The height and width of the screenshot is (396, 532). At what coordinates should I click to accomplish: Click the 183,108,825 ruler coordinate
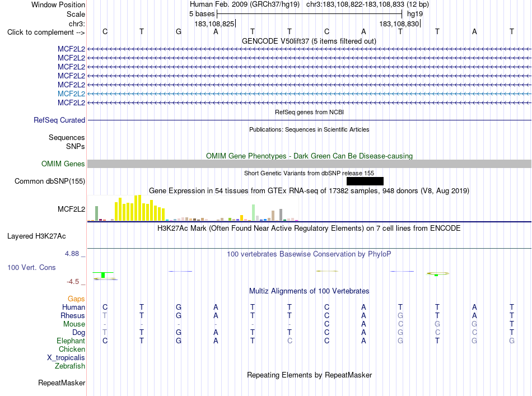tap(214, 24)
